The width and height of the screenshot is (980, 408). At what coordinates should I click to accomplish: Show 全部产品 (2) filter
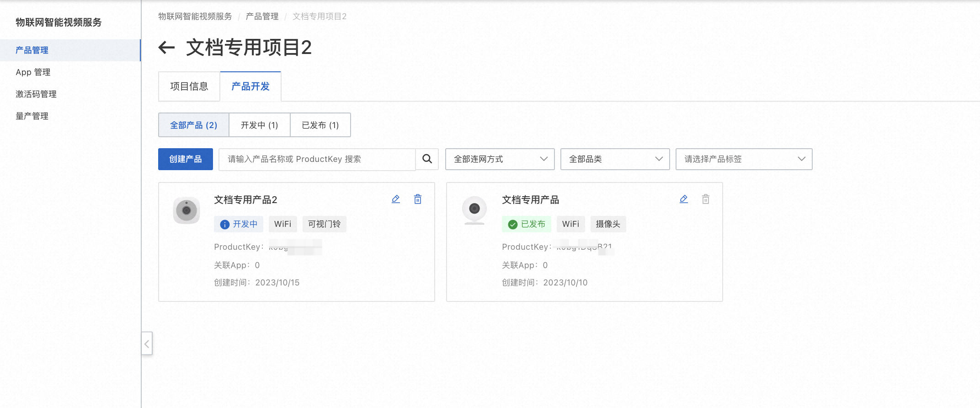point(194,125)
